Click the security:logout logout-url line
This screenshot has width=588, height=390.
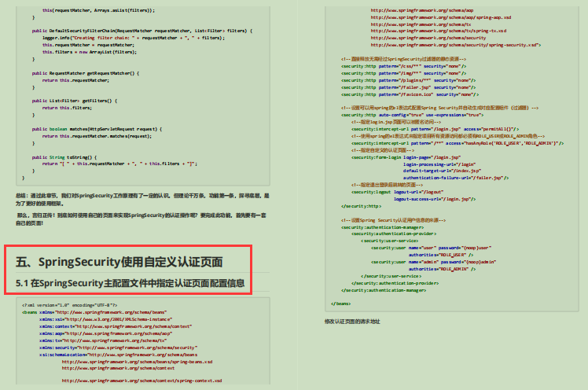(398, 192)
